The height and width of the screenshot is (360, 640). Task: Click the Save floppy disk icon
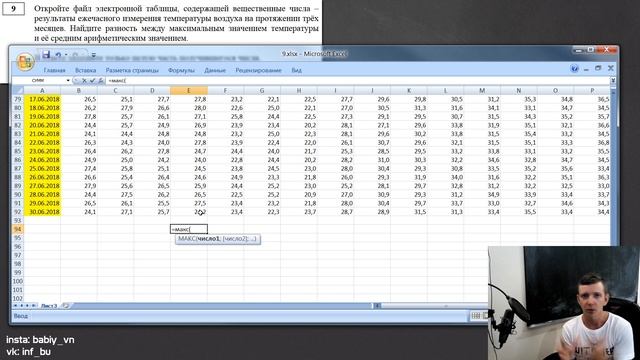46,55
